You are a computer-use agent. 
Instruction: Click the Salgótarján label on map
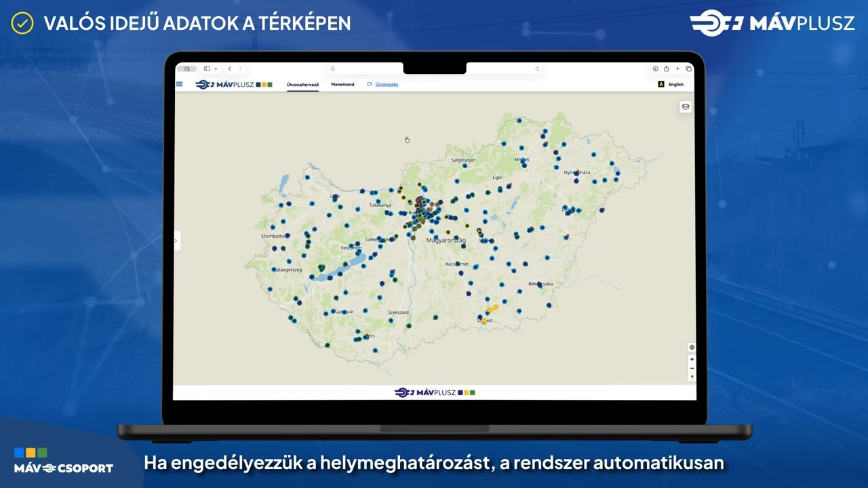463,160
